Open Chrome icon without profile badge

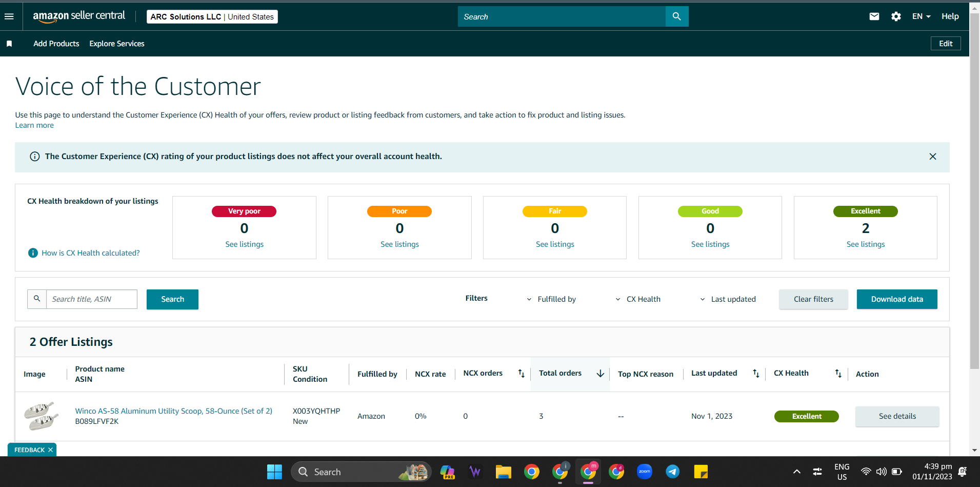(532, 472)
